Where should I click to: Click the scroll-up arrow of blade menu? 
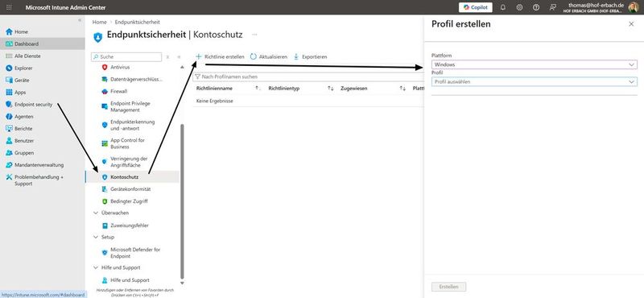click(183, 67)
